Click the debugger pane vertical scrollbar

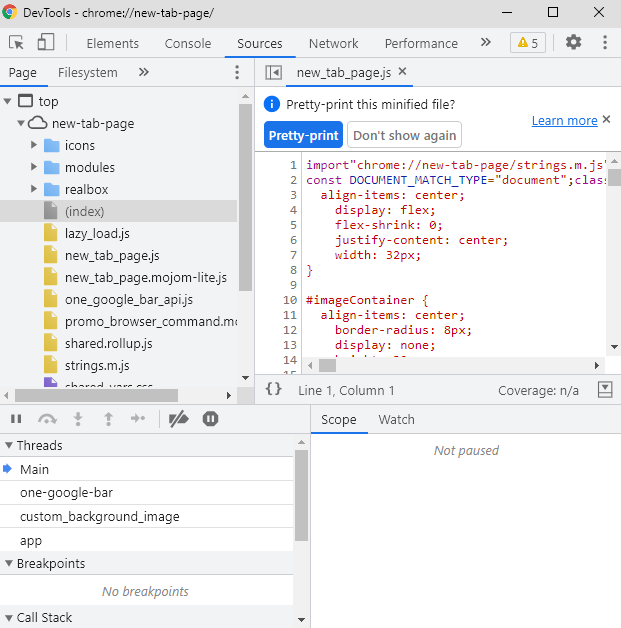pos(301,495)
